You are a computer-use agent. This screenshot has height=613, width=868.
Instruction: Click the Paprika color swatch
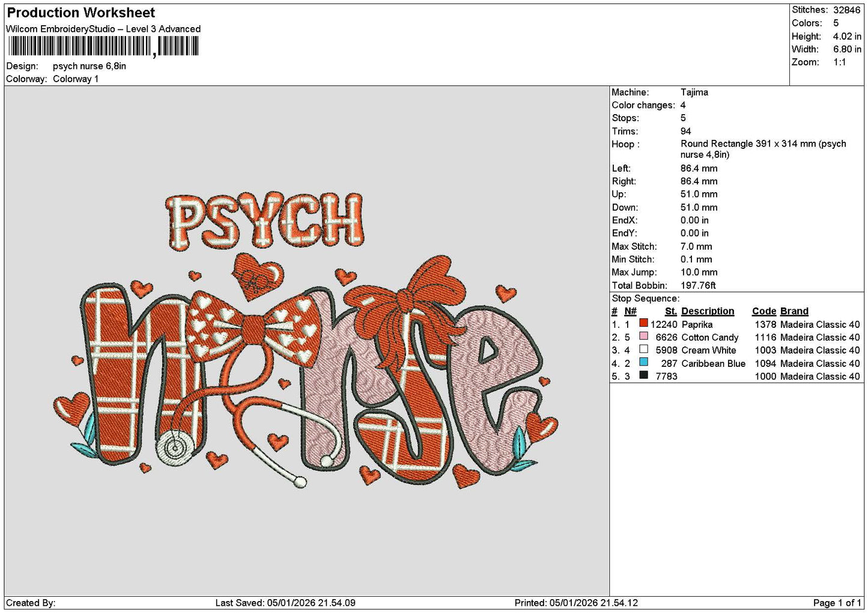[x=643, y=323]
